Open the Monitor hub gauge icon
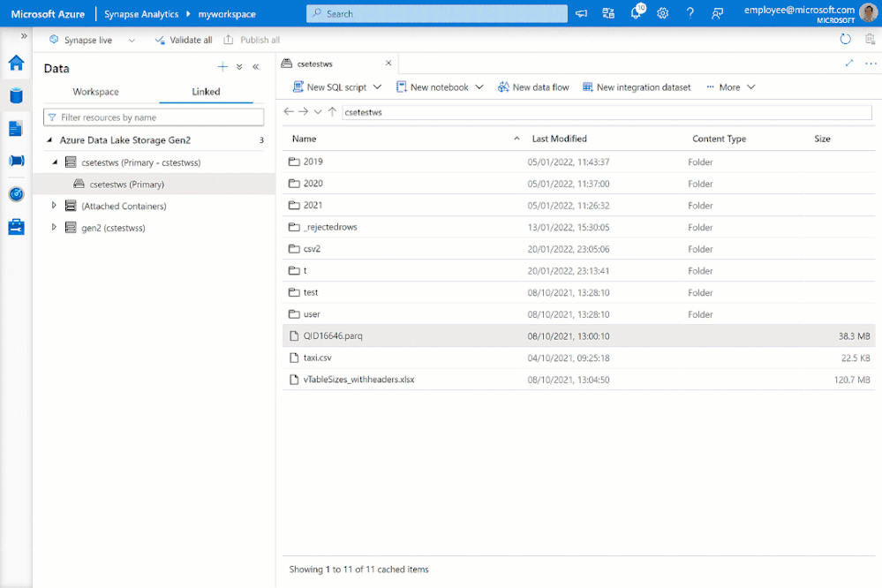Viewport: 882px width, 588px height. click(16, 194)
